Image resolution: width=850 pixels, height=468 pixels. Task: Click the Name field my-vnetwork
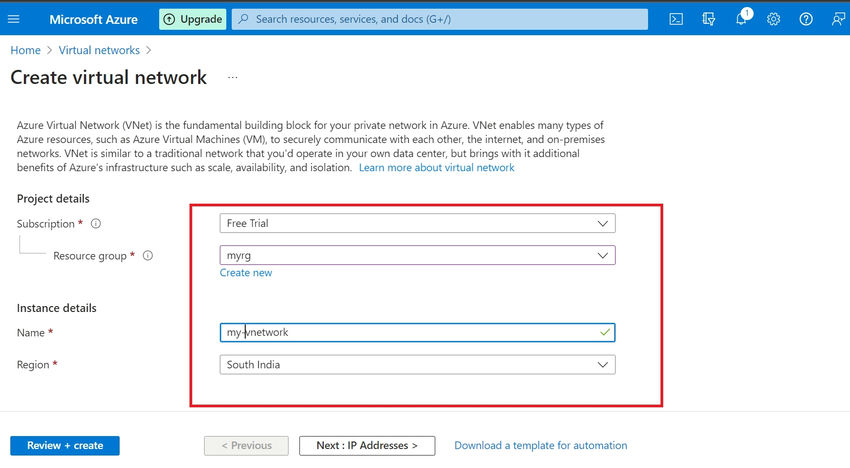[x=417, y=332]
